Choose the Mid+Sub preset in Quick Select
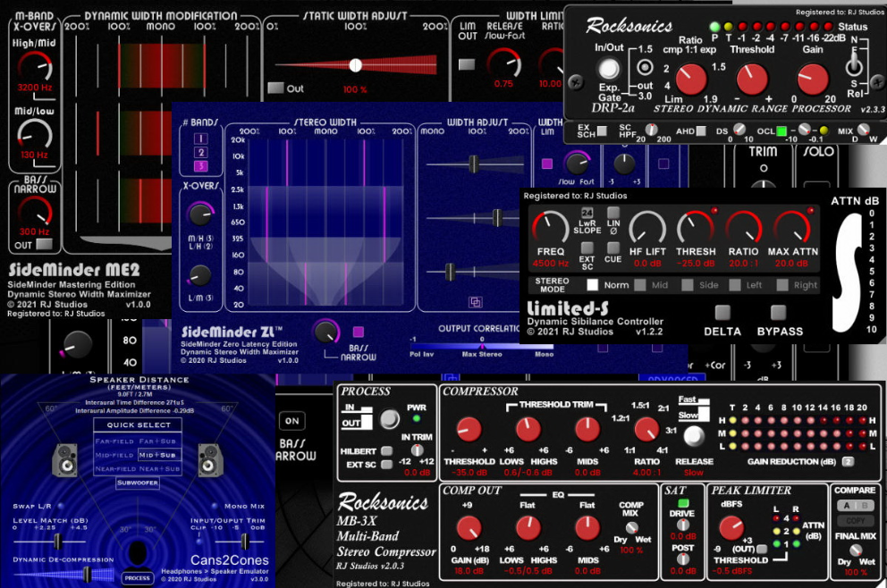Image resolution: width=887 pixels, height=588 pixels. 158,455
